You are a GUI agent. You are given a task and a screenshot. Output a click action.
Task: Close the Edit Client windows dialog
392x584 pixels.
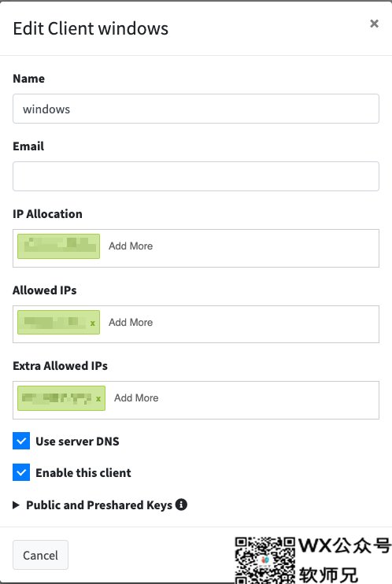point(374,24)
